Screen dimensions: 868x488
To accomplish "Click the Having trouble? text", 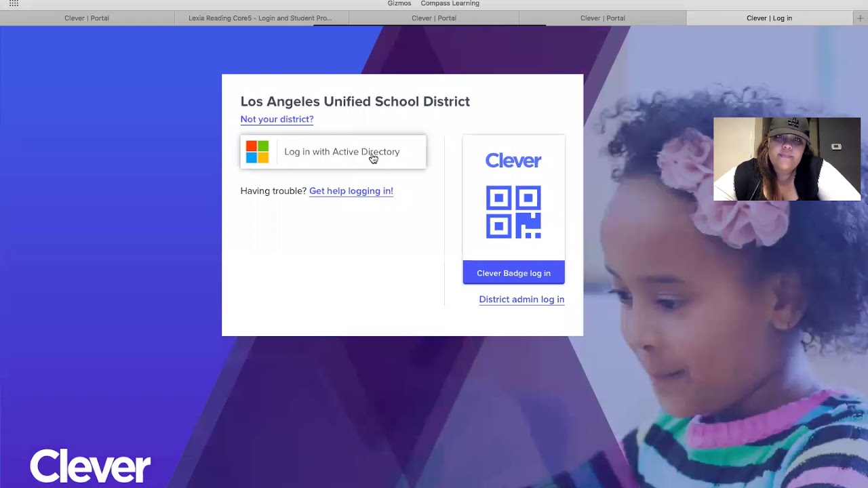I will click(x=273, y=191).
